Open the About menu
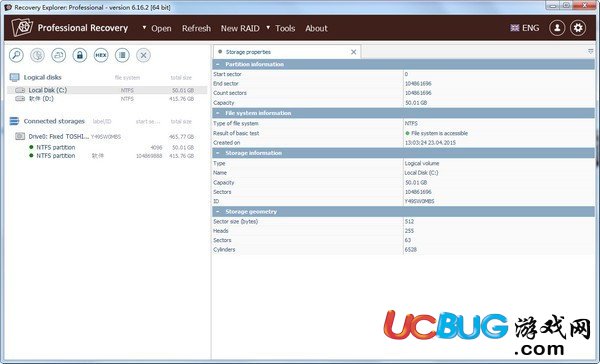The height and width of the screenshot is (364, 600). [316, 28]
